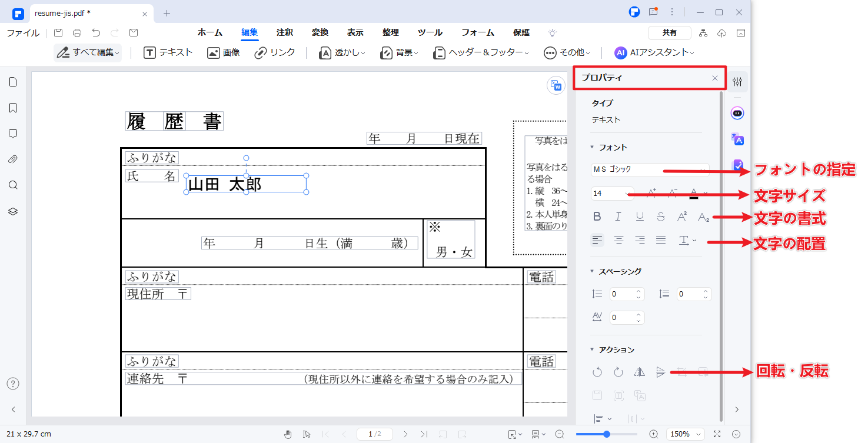The image size is (868, 443).
Task: Toggle Italic formatting
Action: pyautogui.click(x=618, y=217)
